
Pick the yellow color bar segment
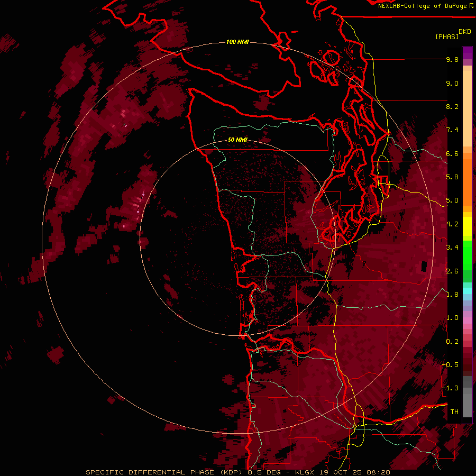[x=467, y=226]
